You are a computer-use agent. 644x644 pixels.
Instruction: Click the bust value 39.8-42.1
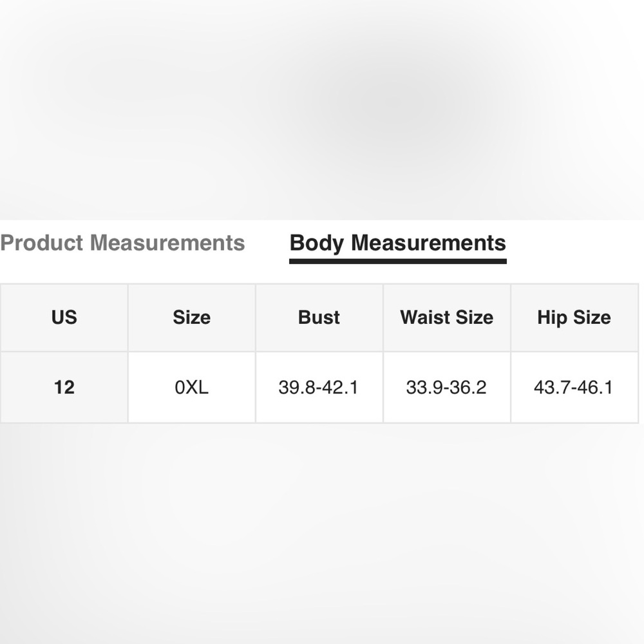(x=319, y=387)
